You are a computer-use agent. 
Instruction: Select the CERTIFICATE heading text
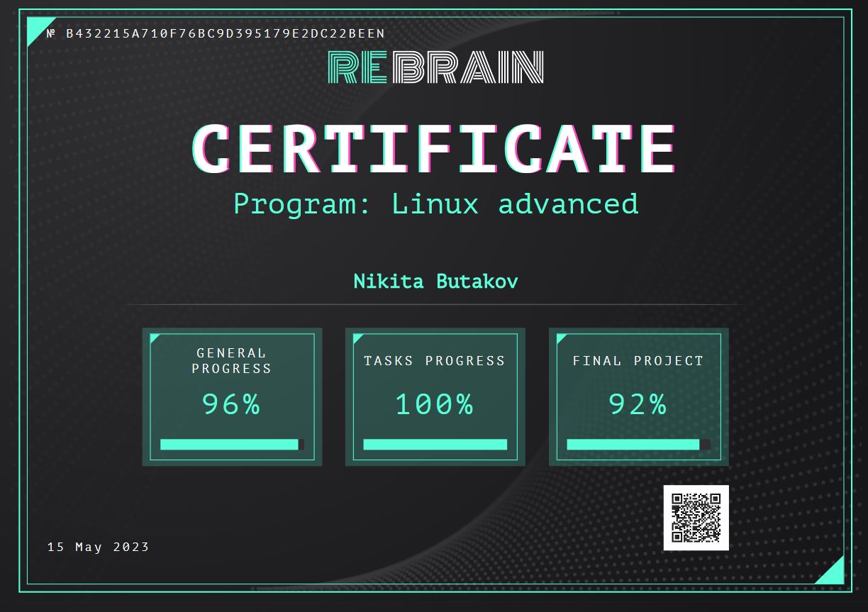click(x=434, y=150)
